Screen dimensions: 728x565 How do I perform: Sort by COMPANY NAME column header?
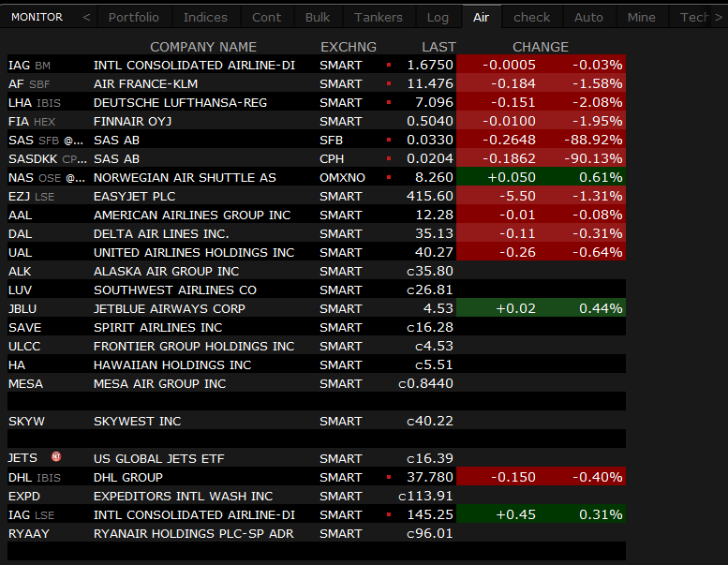[203, 47]
